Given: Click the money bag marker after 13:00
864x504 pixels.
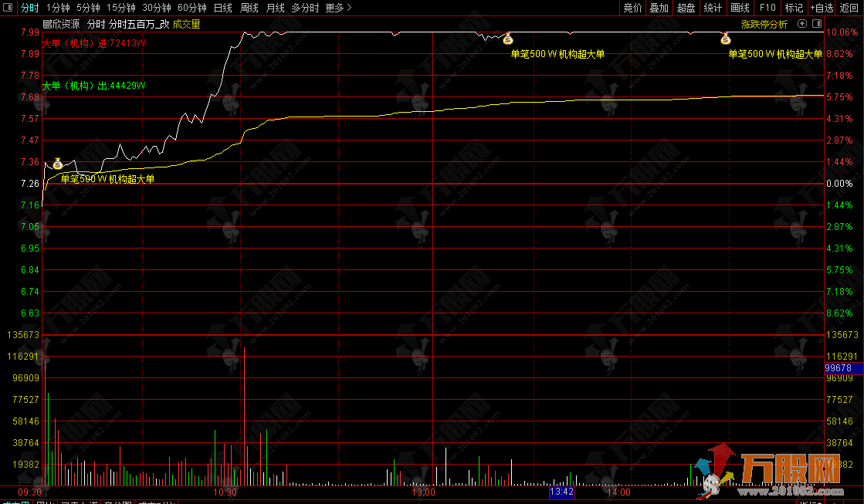Looking at the screenshot, I should pos(508,39).
